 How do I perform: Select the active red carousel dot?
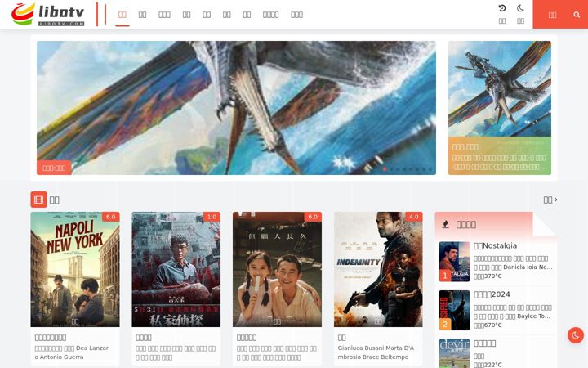385,169
